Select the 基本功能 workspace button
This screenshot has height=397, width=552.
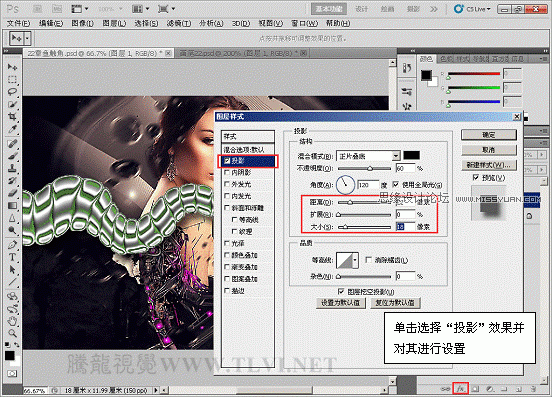tap(329, 9)
